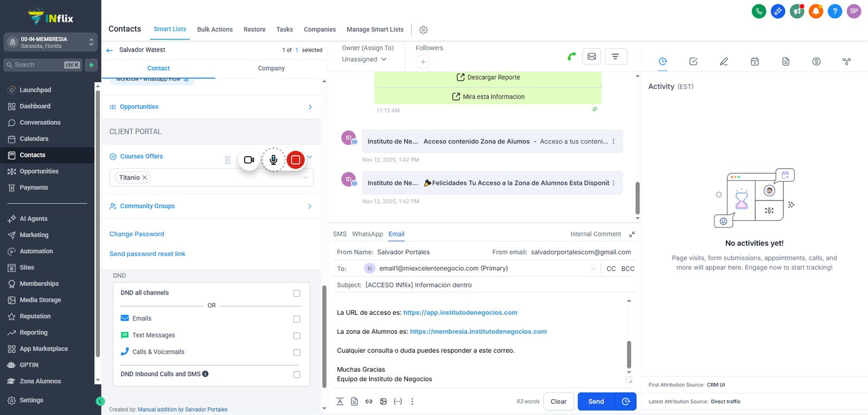Expand the Opportunities section

tap(211, 107)
